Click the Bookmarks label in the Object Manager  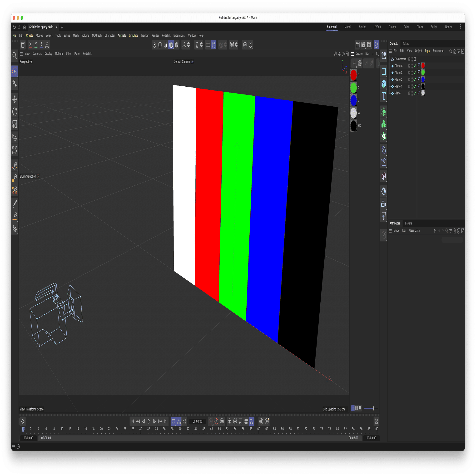(438, 51)
